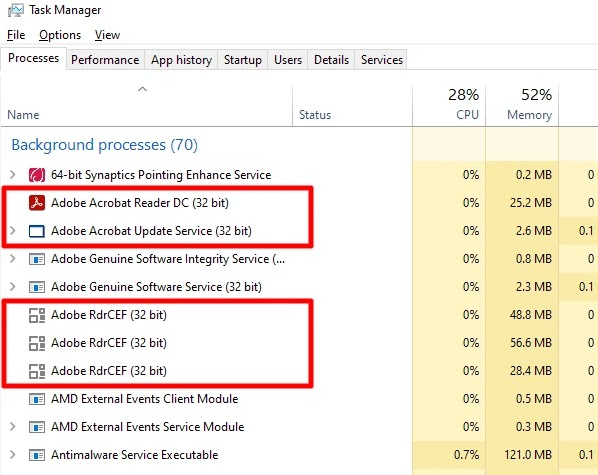Expand the Adobe Acrobat Update Service entry
This screenshot has width=598, height=475.
pos(13,231)
